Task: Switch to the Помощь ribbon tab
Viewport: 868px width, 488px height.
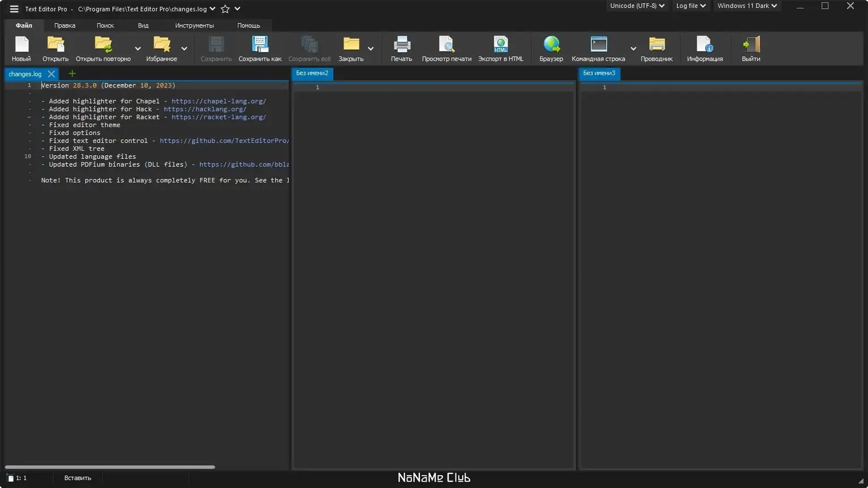Action: [x=249, y=25]
